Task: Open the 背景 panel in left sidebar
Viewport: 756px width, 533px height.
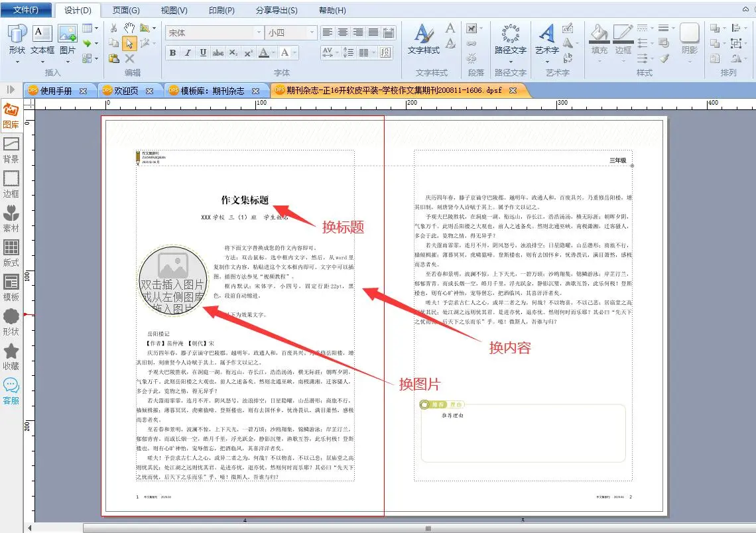Action: (x=11, y=150)
